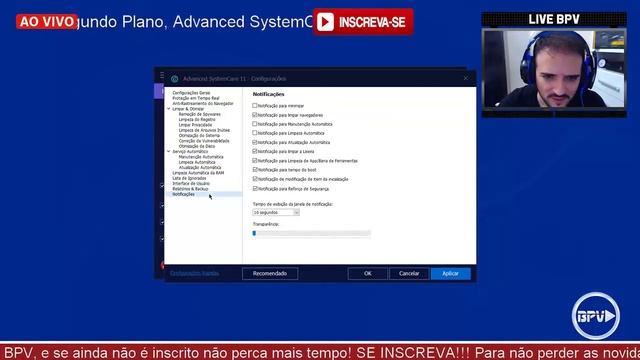Open 'Manutenção Automática' under Serviço Automático

[201, 157]
